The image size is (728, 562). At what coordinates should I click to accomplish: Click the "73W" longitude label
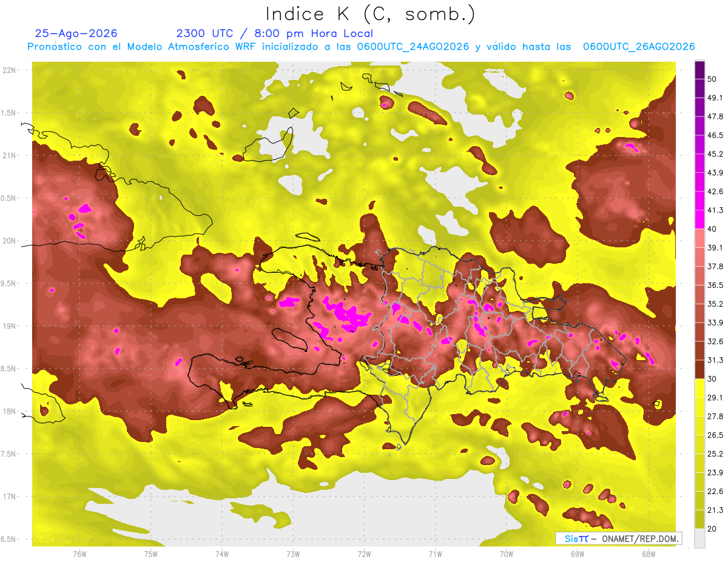(x=293, y=554)
